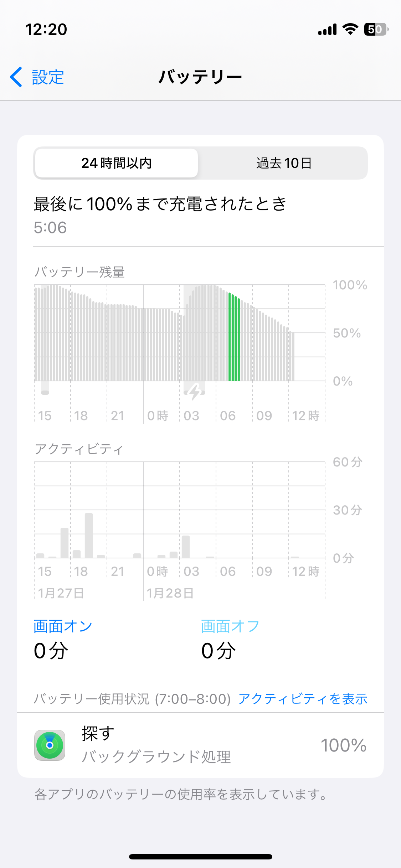401x868 pixels.
Task: Tap the 100% usage value for 探す
Action: (x=343, y=745)
